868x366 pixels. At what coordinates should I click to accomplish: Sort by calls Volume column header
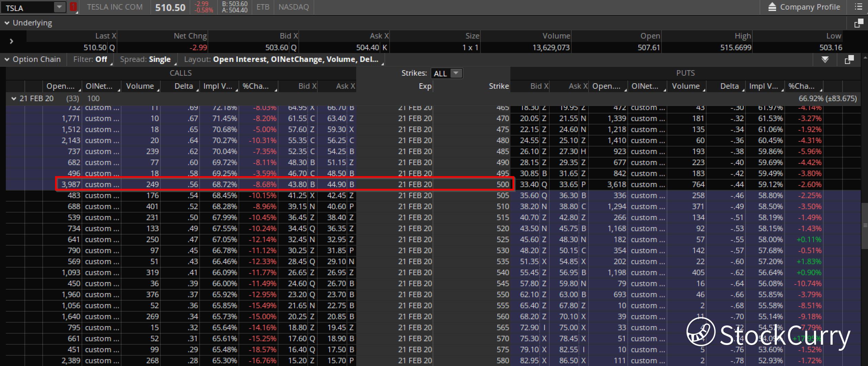click(x=141, y=86)
